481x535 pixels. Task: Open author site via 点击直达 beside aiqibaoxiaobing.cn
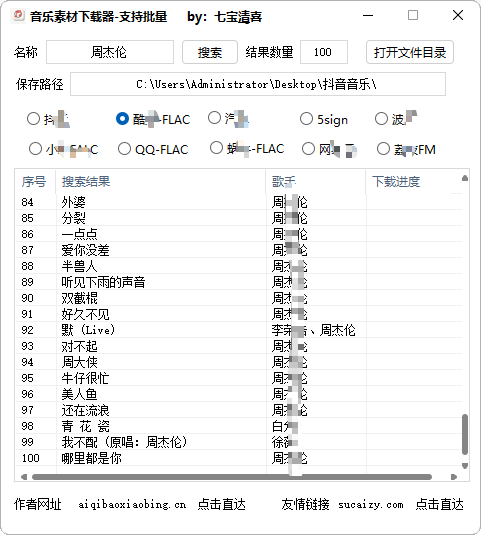point(222,504)
